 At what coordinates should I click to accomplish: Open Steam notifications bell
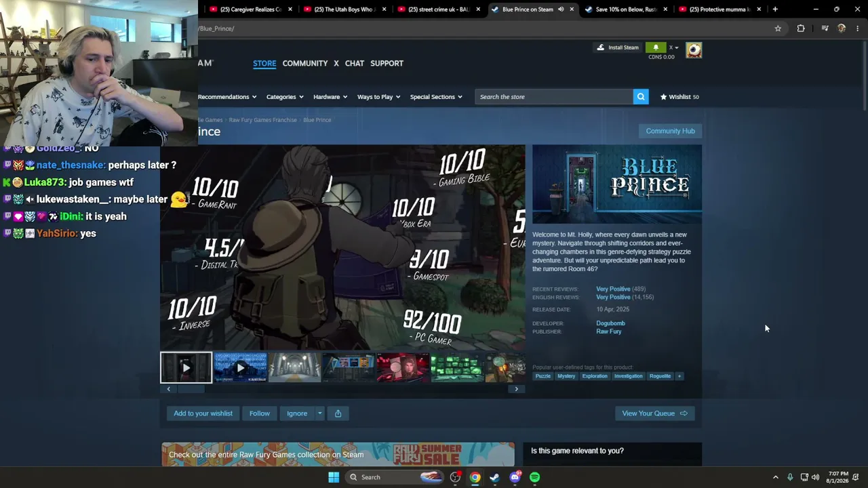(656, 47)
